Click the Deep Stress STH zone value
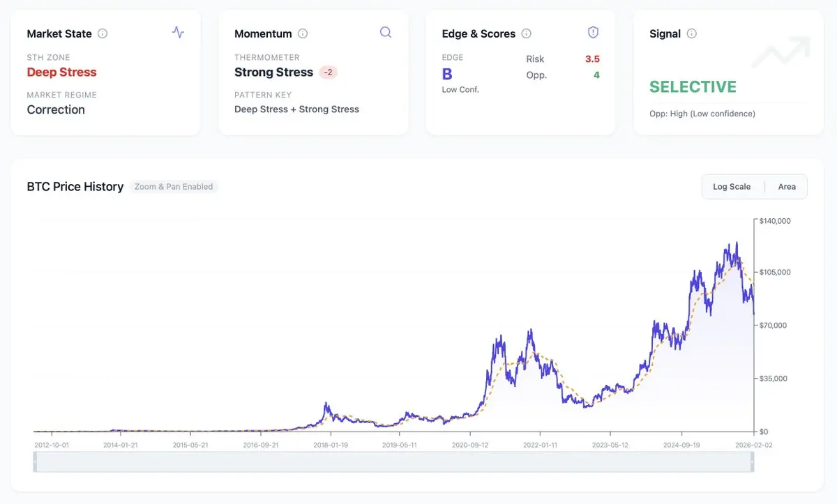This screenshot has height=504, width=837. click(61, 72)
